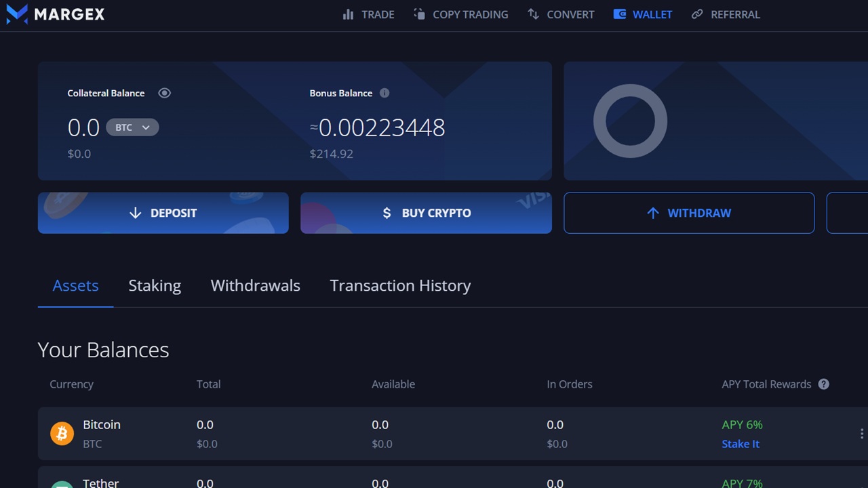Screen dimensions: 868x488
Task: Toggle Collateral Balance visibility eye icon
Action: [x=164, y=93]
